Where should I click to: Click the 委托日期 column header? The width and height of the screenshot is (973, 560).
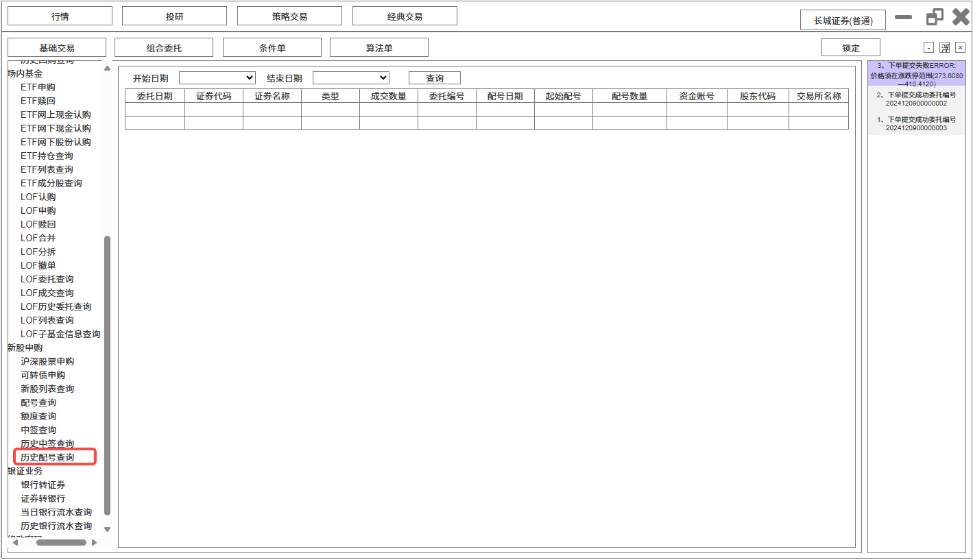coord(155,96)
